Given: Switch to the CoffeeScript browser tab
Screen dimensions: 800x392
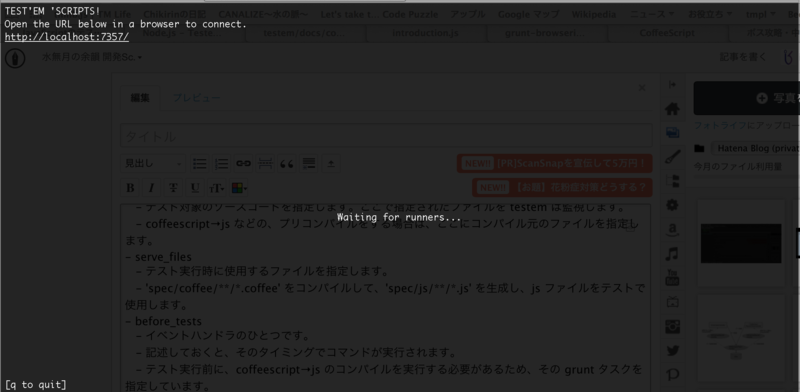Looking at the screenshot, I should pos(667,33).
